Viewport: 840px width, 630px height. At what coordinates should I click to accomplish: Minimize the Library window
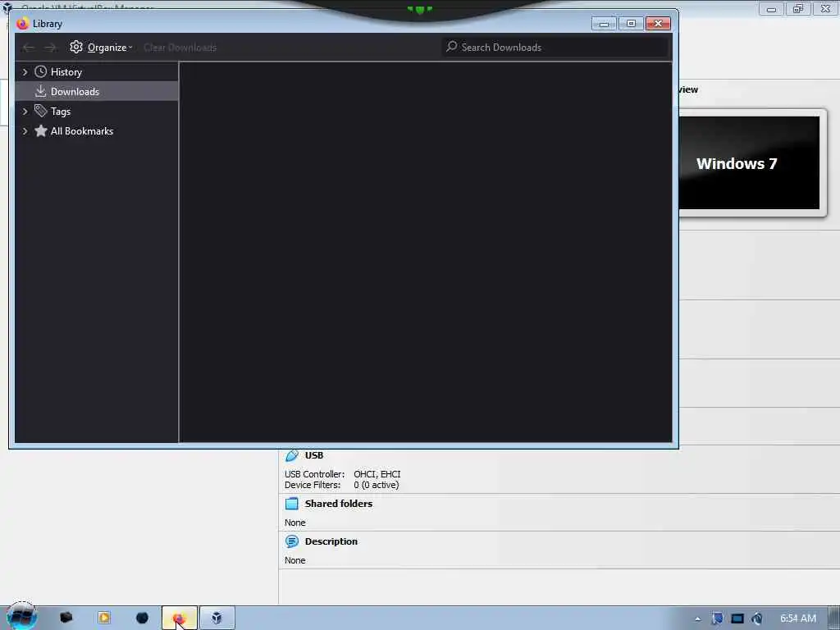coord(604,24)
